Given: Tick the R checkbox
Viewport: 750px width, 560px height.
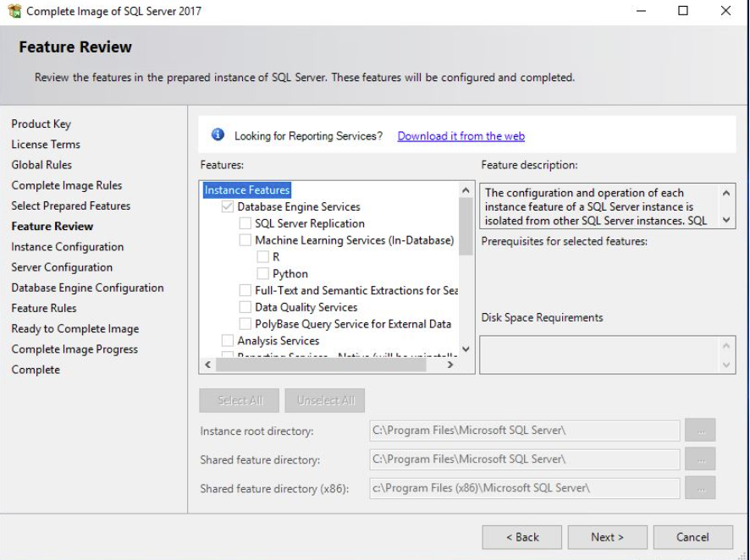Looking at the screenshot, I should 262,257.
